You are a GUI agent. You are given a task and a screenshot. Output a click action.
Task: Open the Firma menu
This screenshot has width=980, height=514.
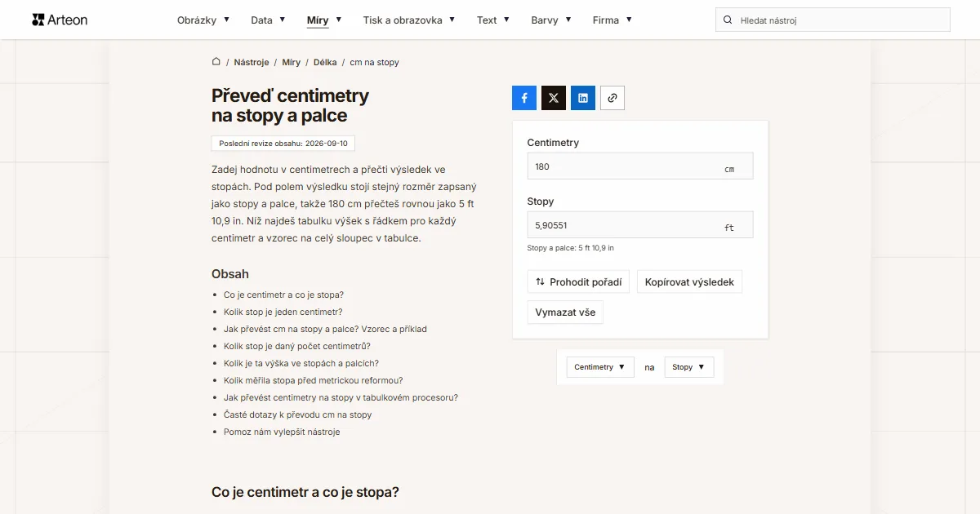[612, 20]
